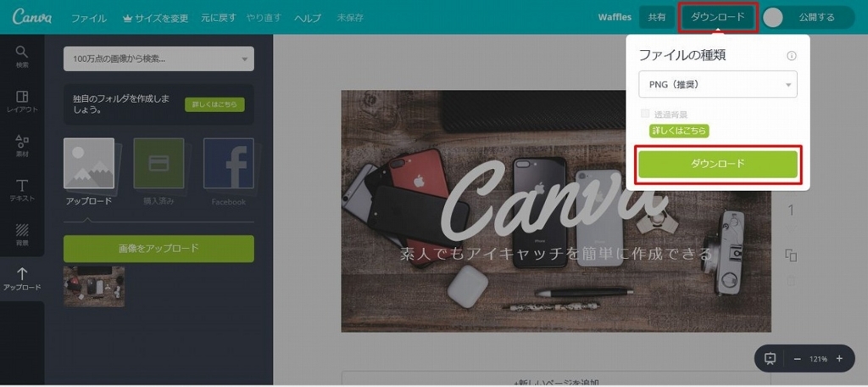Open the Facebook folder

[229, 172]
